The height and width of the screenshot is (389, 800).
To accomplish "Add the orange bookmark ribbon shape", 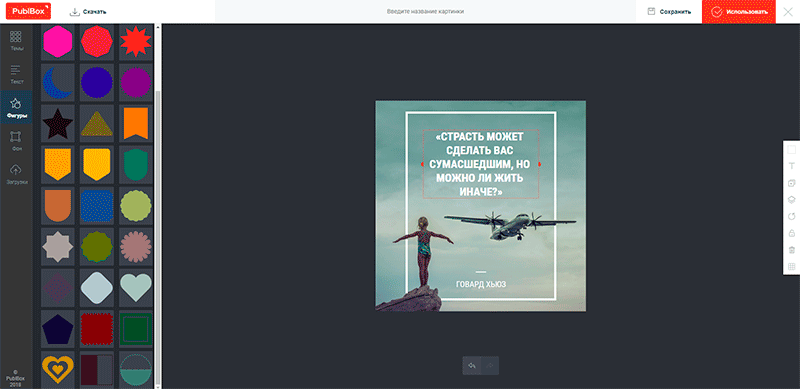I will pyautogui.click(x=136, y=123).
